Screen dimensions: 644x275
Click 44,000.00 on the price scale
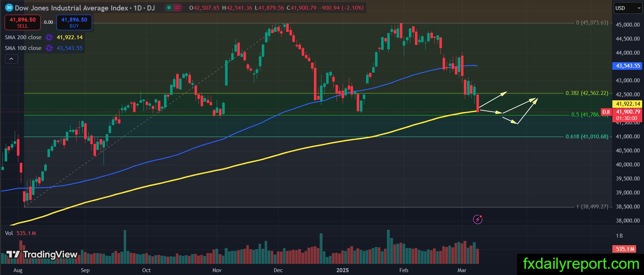628,53
